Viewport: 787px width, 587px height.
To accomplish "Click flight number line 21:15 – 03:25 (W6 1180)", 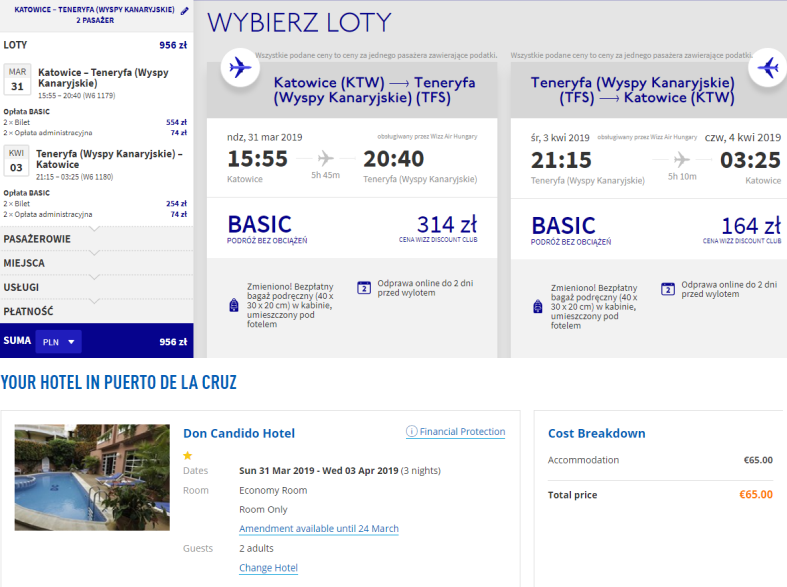I will point(74,177).
